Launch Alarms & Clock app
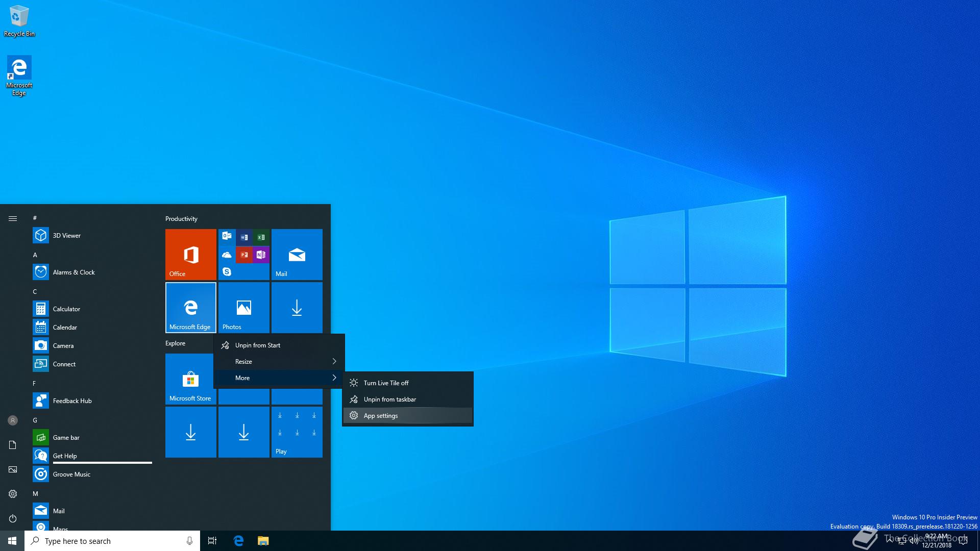Viewport: 980px width, 551px height. click(x=92, y=272)
